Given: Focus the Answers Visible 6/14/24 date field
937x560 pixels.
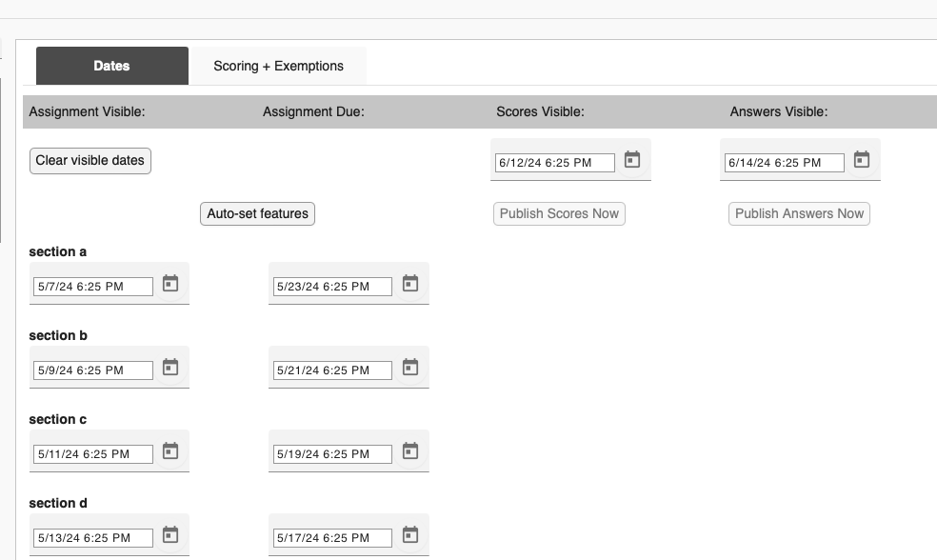Looking at the screenshot, I should (785, 163).
